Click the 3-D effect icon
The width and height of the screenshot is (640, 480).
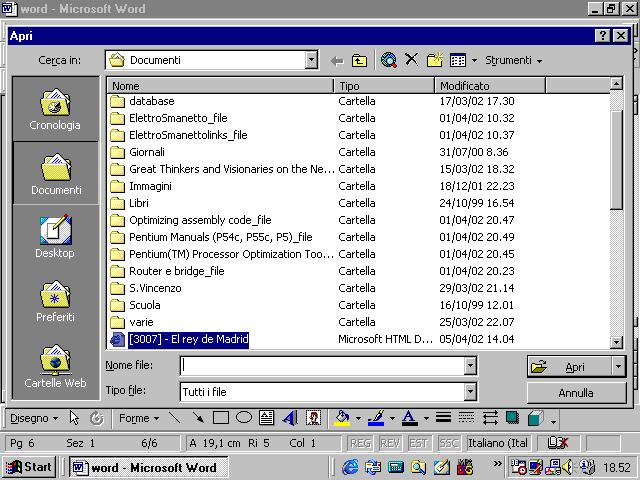[x=536, y=418]
